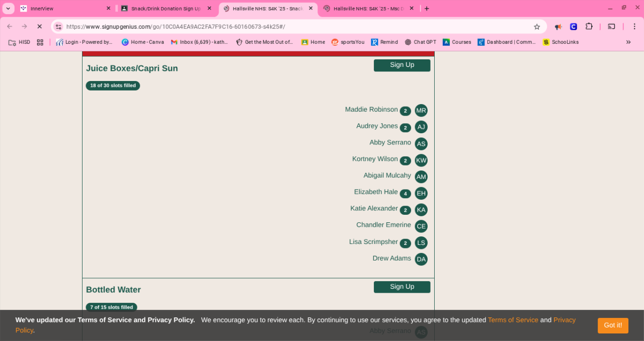Screen dimensions: 644x341
Task: Click Lisa Scrimpsher's quantity 2 badge
Action: tap(406, 243)
